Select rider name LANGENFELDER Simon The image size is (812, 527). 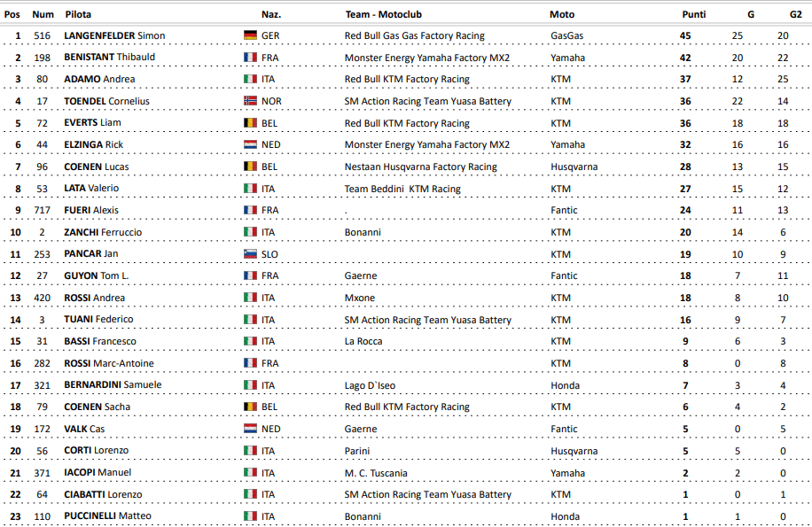click(x=114, y=36)
